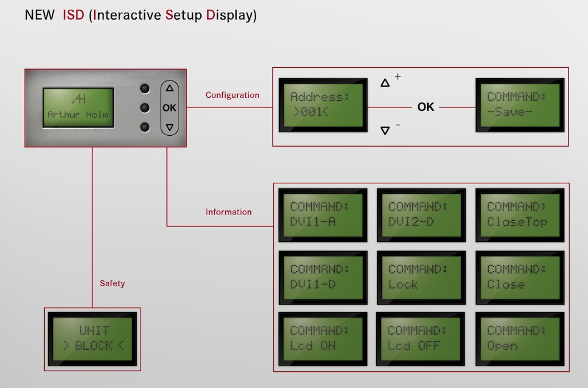Click the COMMAND CloseTop display
This screenshot has height=388, width=588.
point(520,214)
